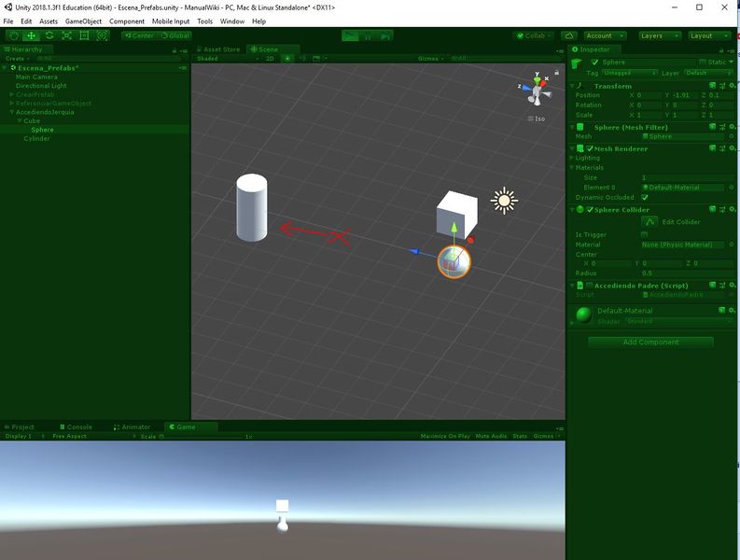Open the Layer Default dropdown
This screenshot has height=560, width=740.
[707, 73]
